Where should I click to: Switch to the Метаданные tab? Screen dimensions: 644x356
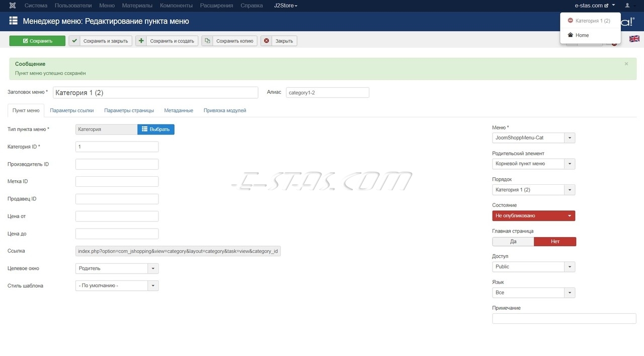point(179,110)
